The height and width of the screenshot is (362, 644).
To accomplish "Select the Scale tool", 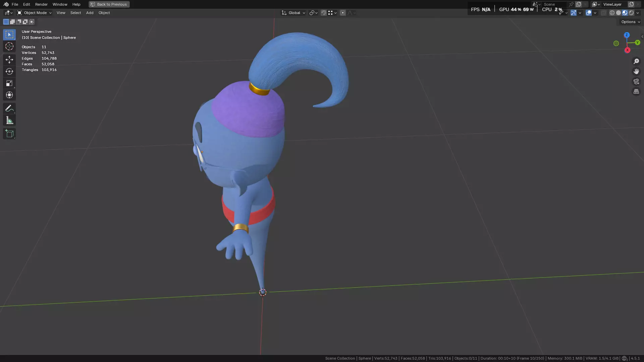I will 9,83.
